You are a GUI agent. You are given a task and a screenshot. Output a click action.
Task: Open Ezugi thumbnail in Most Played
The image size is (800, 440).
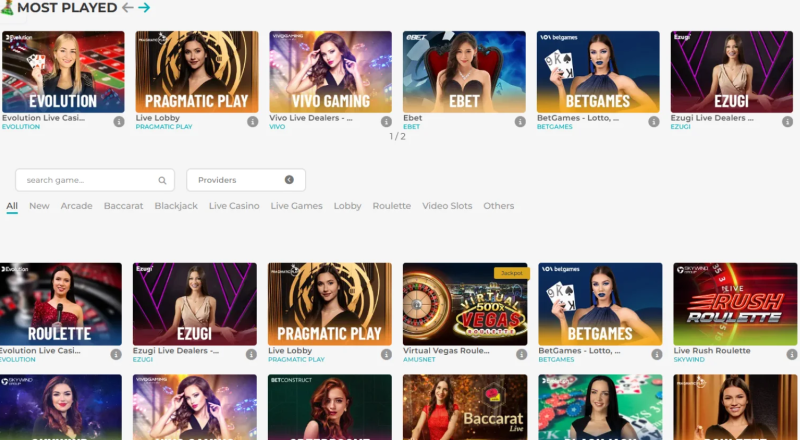(x=732, y=71)
